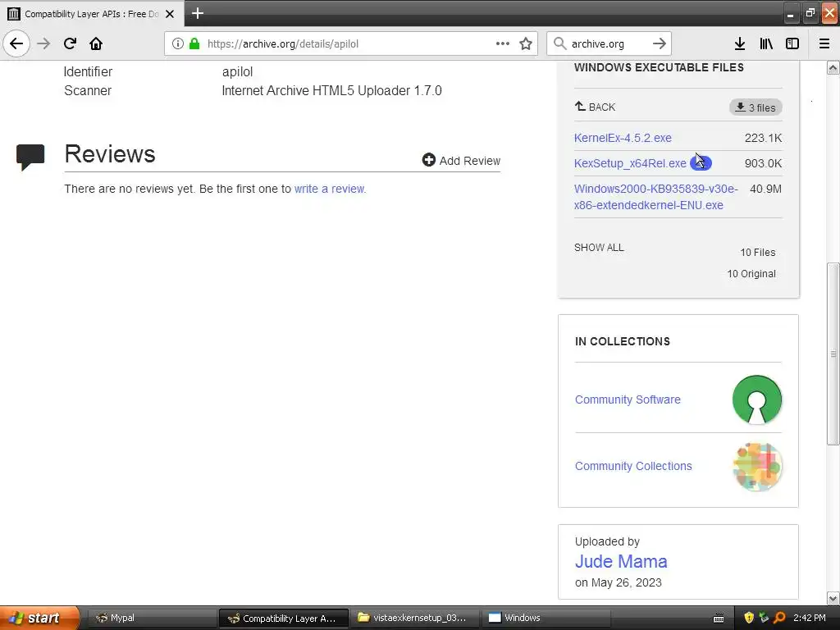The width and height of the screenshot is (840, 630).
Task: Select the apilol identifier value
Action: (x=237, y=72)
